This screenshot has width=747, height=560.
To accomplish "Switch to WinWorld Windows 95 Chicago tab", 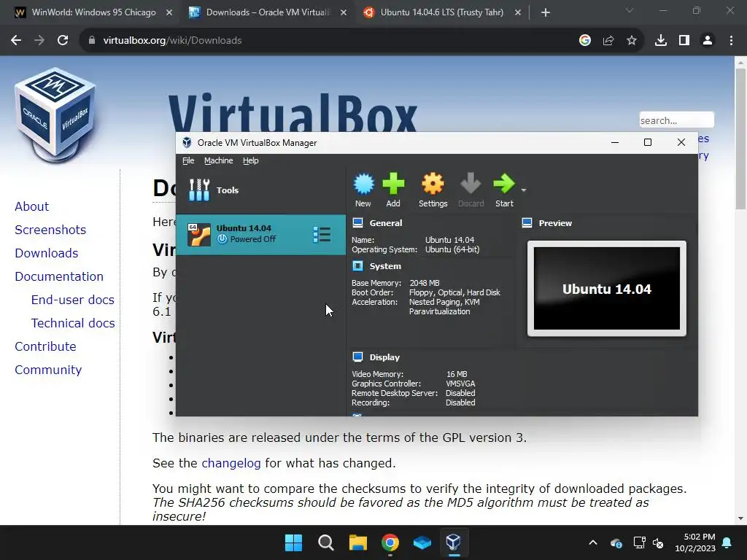I will click(x=94, y=12).
